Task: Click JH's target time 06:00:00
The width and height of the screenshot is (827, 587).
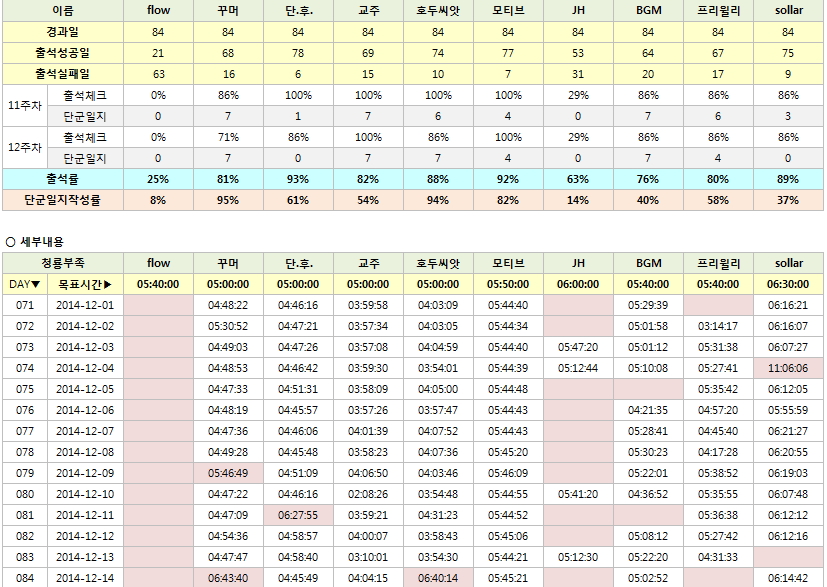Action: [x=578, y=284]
